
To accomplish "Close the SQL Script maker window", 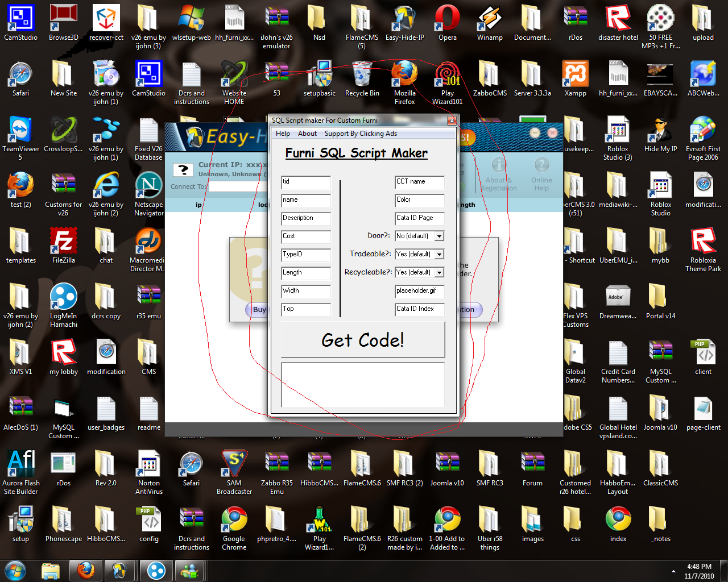I will click(451, 120).
